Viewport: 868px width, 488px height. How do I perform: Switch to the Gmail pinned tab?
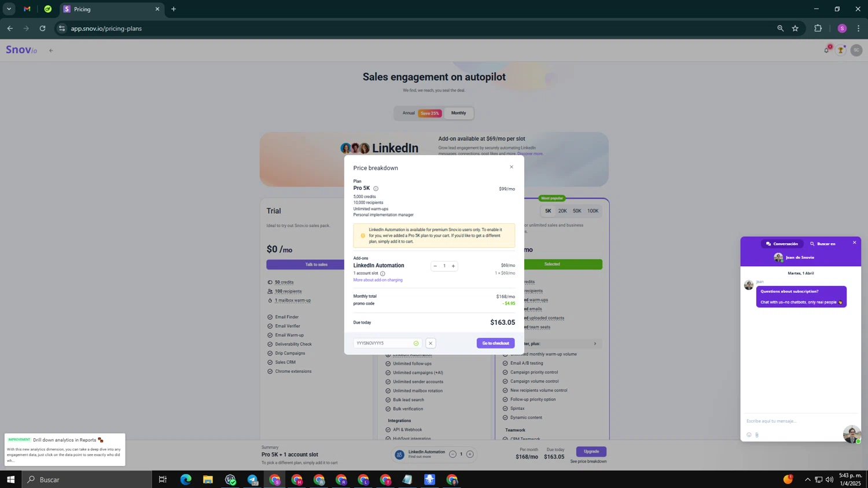point(27,9)
